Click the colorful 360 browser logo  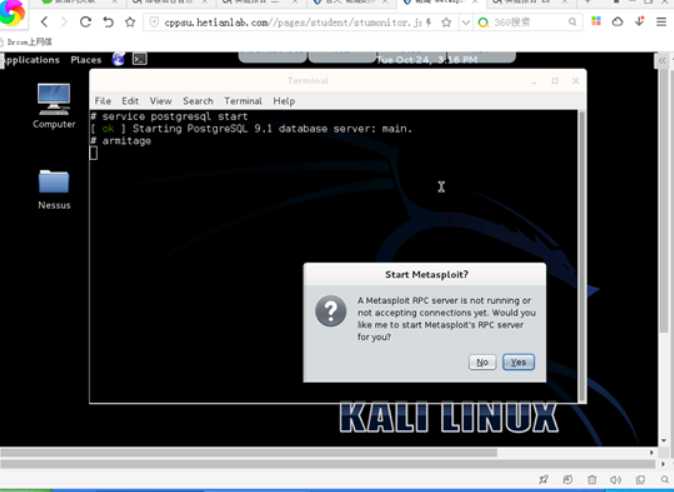[x=12, y=12]
